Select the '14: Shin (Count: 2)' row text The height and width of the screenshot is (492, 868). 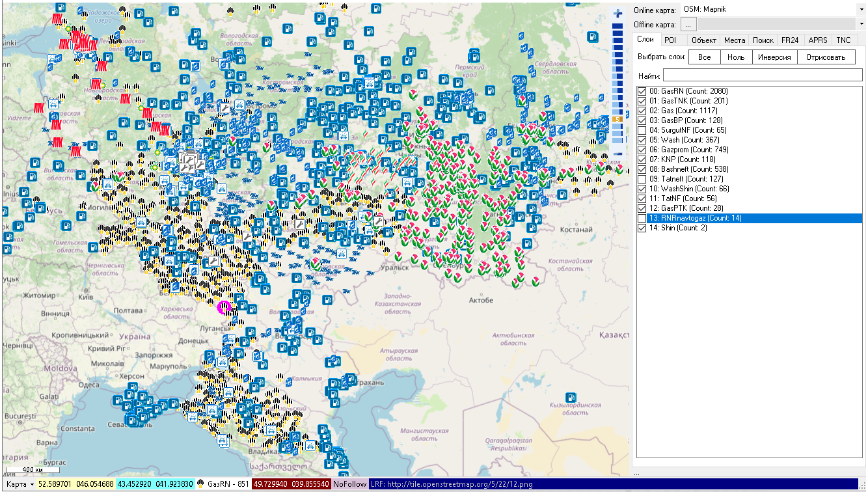[x=678, y=228]
